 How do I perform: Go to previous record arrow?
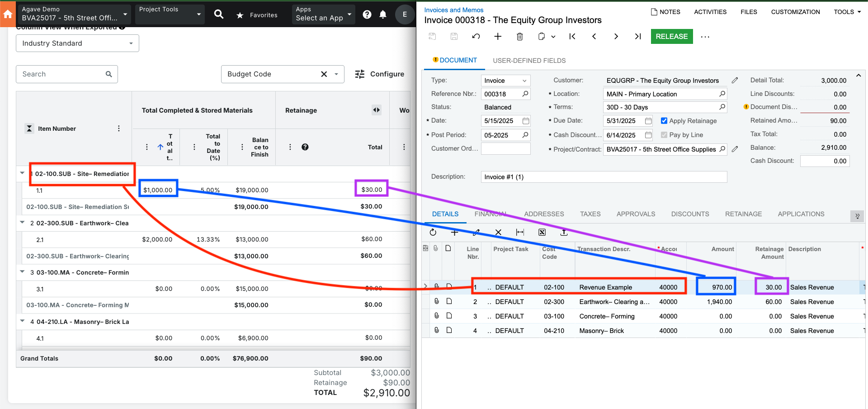coord(594,37)
